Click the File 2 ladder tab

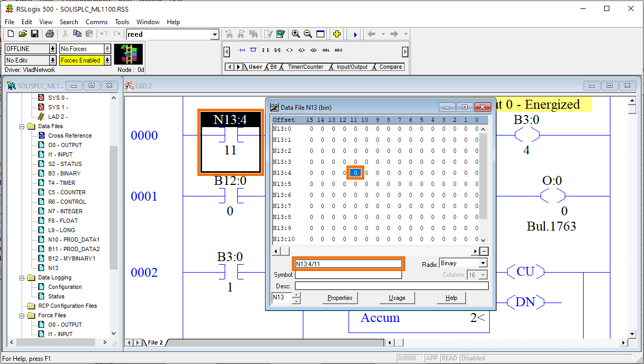click(x=155, y=342)
